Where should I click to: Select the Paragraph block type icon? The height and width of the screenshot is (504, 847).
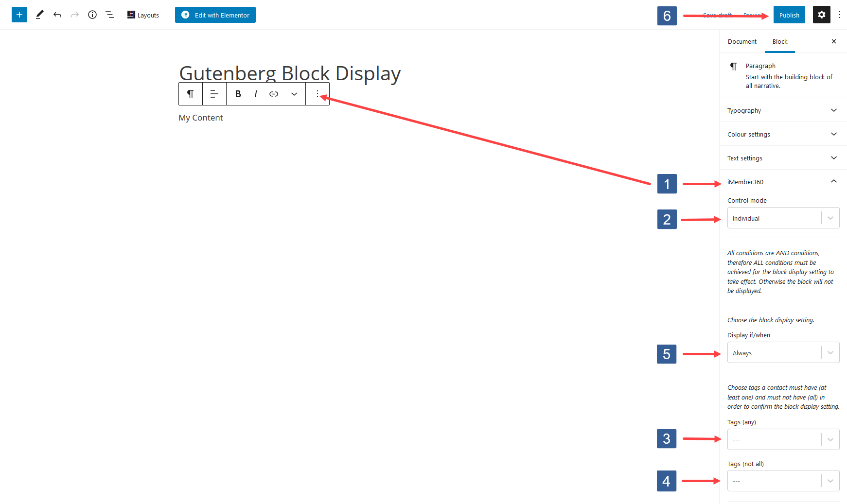pos(190,94)
